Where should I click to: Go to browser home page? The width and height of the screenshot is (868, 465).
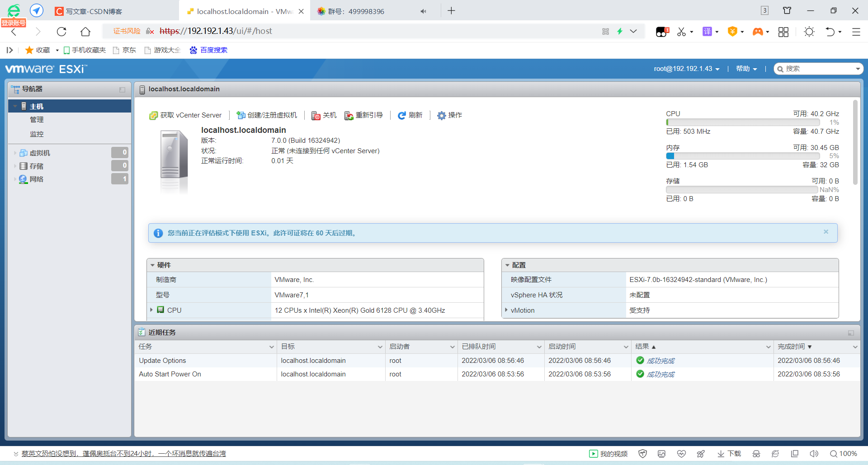85,31
